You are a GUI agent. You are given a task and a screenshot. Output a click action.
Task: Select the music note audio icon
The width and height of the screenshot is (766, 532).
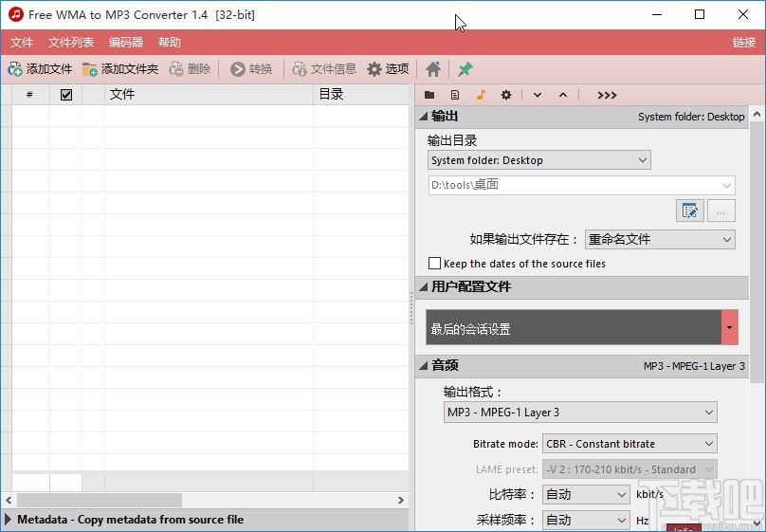[x=481, y=95]
